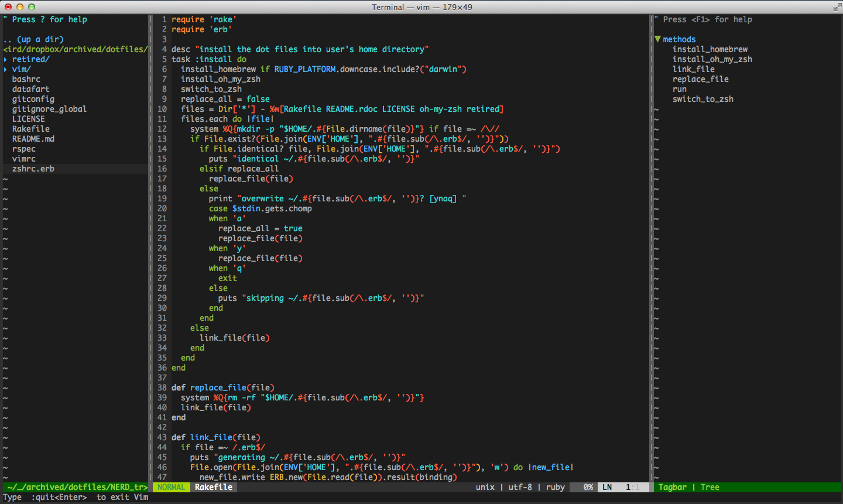Click 'files.each do |file|' line

click(228, 119)
